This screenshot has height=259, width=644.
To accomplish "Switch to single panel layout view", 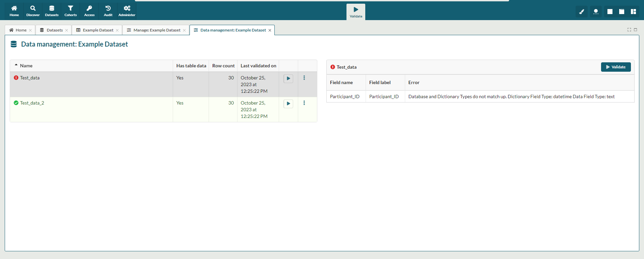I will pyautogui.click(x=610, y=12).
